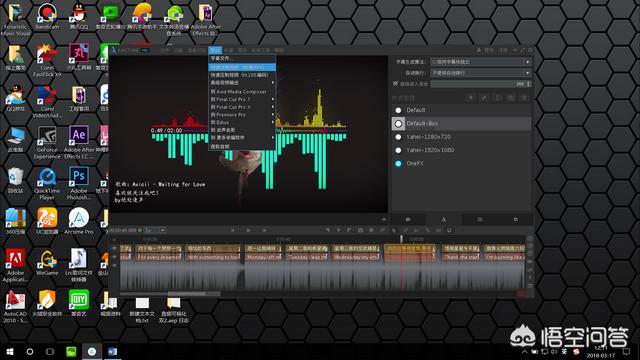Open the speech bubble subtitle tab icon
This screenshot has height=360, width=640.
tap(408, 220)
